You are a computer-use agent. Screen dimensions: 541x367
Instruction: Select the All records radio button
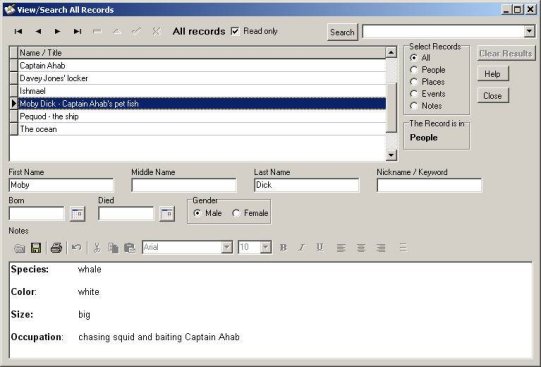(414, 58)
